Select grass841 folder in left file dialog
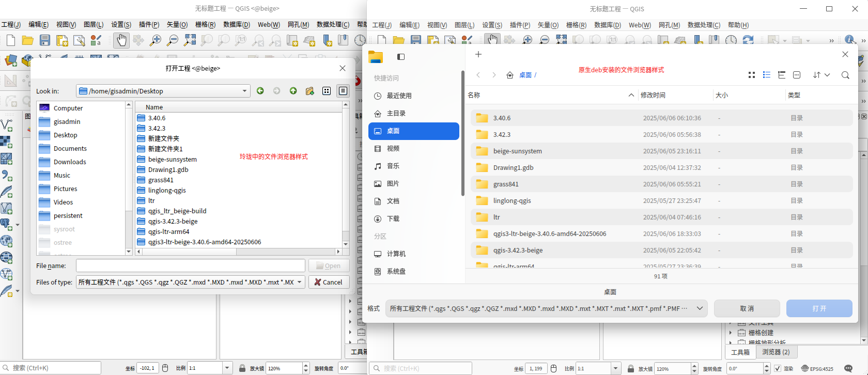868x375 pixels. click(x=161, y=180)
